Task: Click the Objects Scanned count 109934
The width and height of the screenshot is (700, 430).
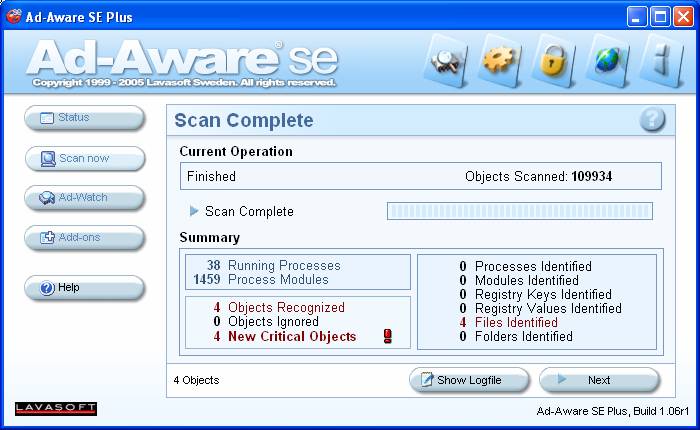Action: (592, 176)
